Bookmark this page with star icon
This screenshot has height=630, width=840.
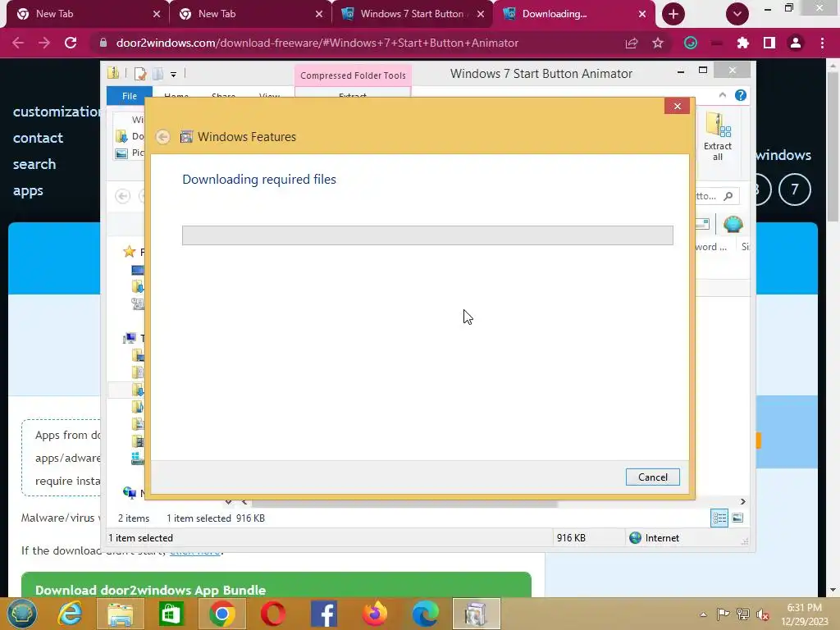tap(658, 43)
